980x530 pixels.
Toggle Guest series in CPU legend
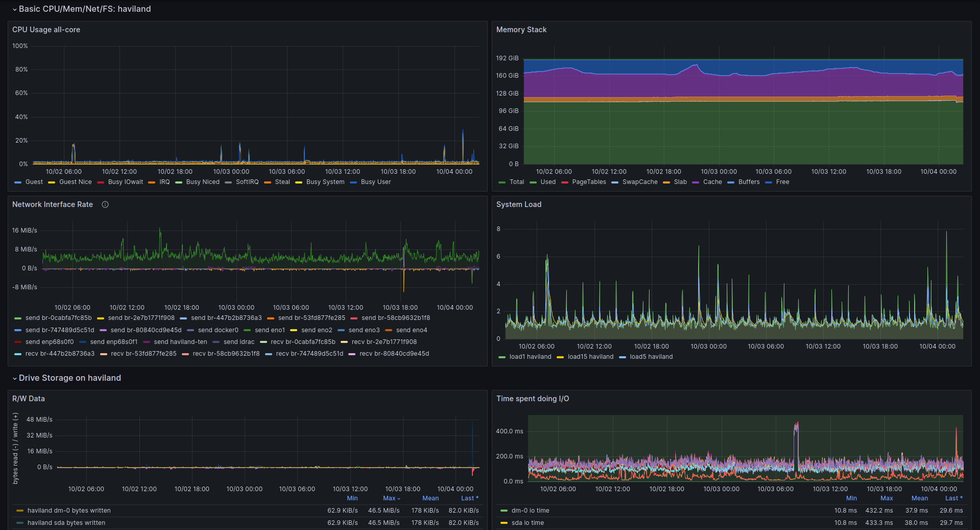click(34, 182)
